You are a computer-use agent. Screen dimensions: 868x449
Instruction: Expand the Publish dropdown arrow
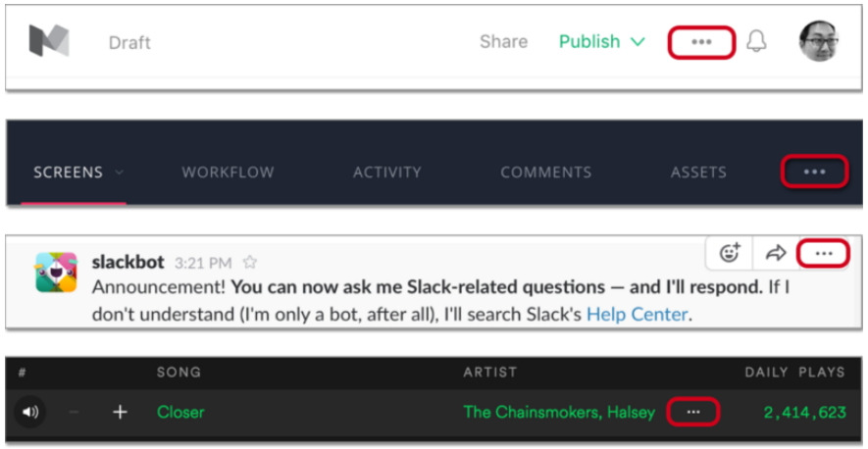pos(638,42)
